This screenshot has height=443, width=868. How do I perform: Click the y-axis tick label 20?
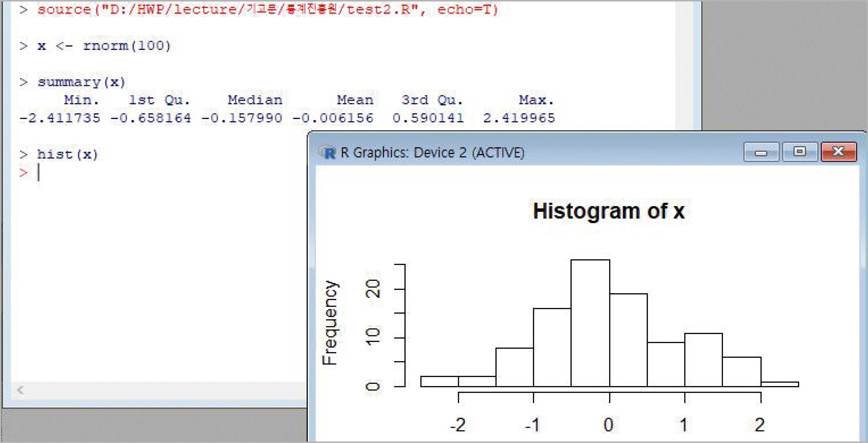373,288
